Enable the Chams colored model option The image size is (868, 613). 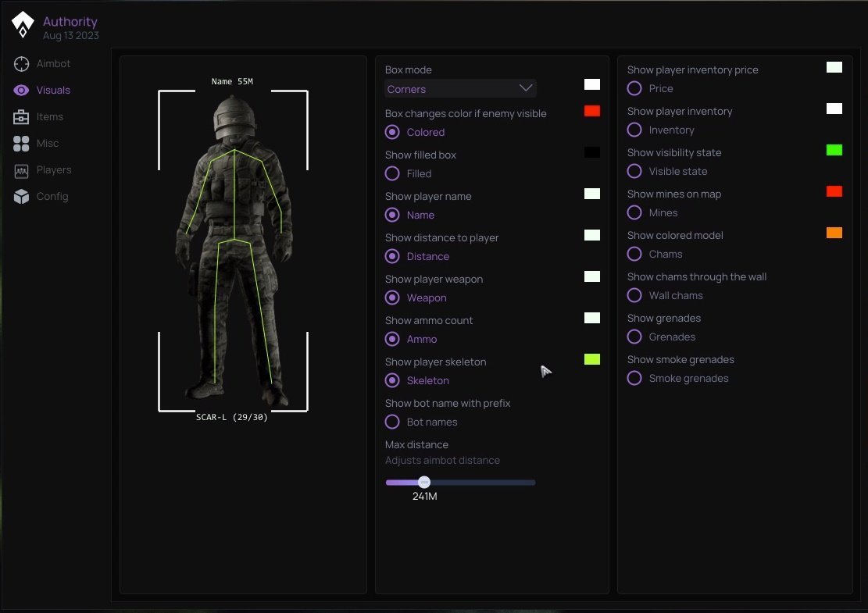click(x=634, y=255)
